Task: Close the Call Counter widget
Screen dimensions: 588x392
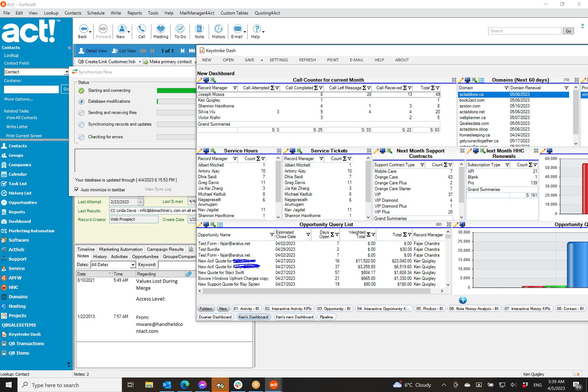Action: coord(454,80)
